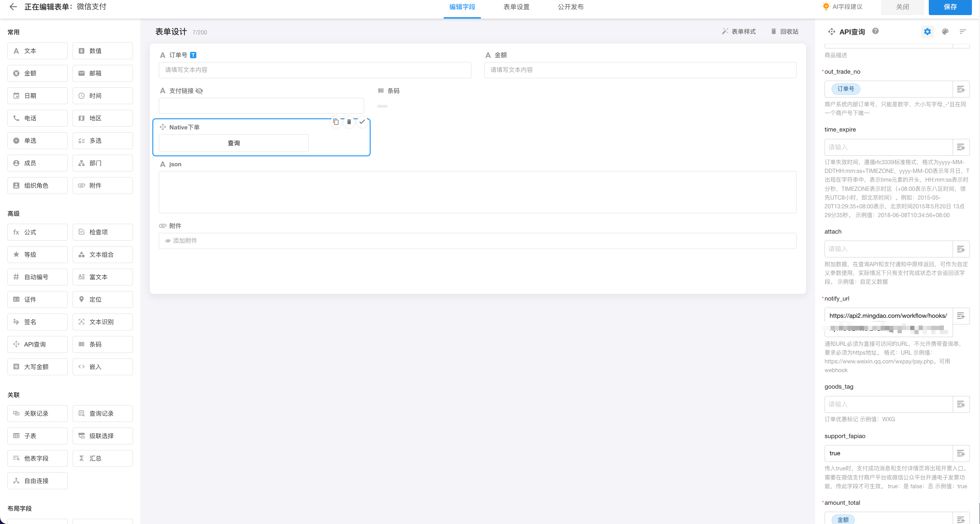Image resolution: width=980 pixels, height=524 pixels.
Task: Click the blue 保存 button
Action: (x=950, y=7)
